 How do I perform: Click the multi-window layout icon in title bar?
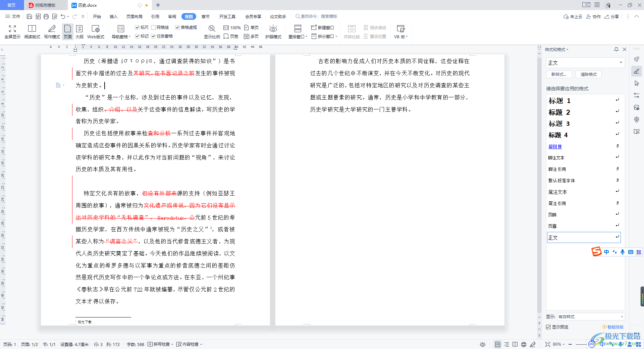tap(586, 5)
